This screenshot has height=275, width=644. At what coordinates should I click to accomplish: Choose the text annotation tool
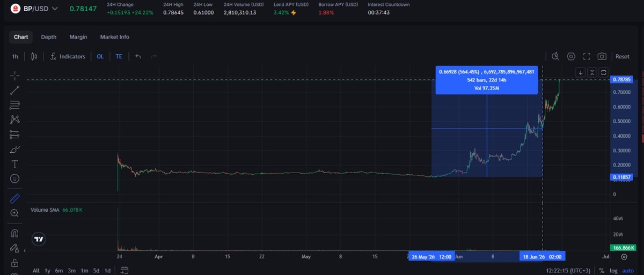14,163
